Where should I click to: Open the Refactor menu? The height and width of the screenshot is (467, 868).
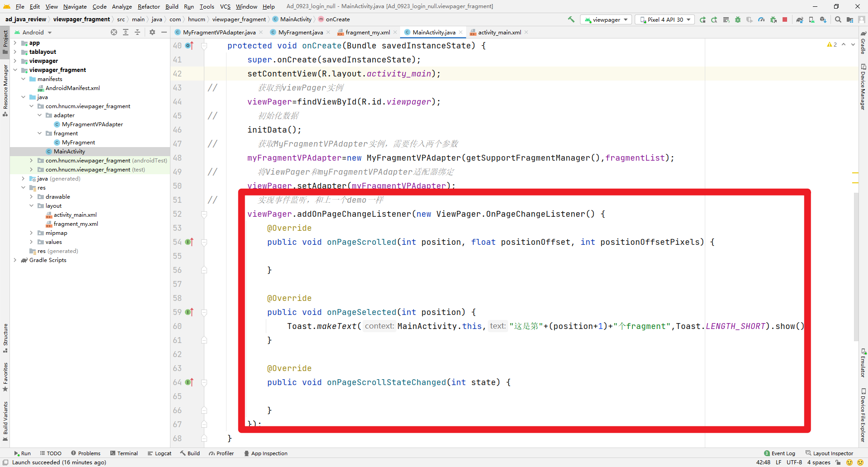(x=149, y=6)
